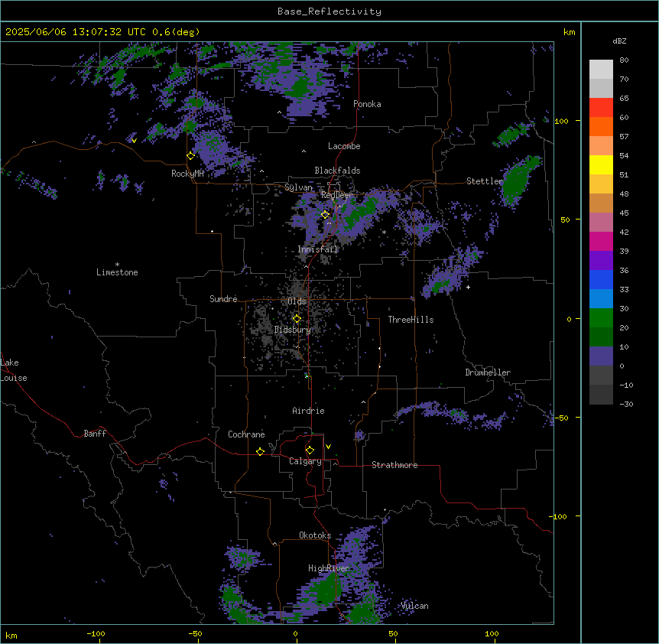Select the orange 60-57 dBZ legend swatch
The image size is (659, 644).
[x=601, y=127]
